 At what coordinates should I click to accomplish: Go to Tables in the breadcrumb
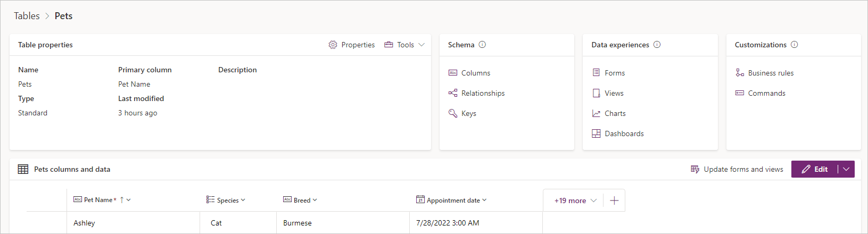(x=27, y=16)
